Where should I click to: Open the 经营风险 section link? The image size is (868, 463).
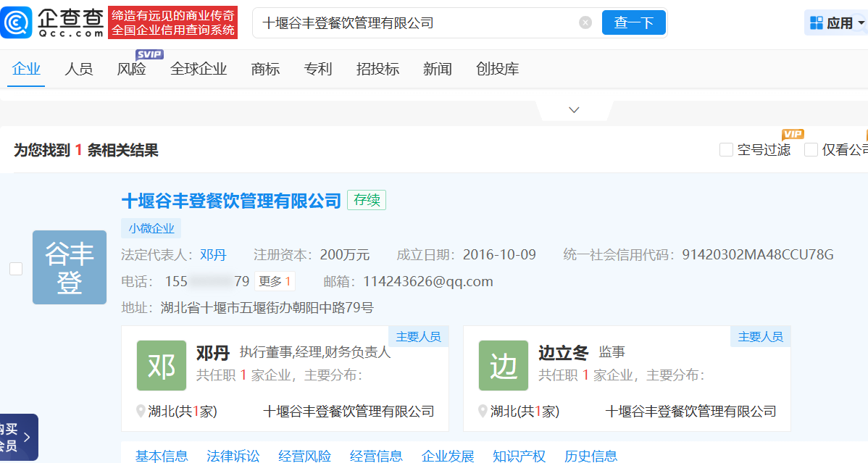[x=304, y=456]
